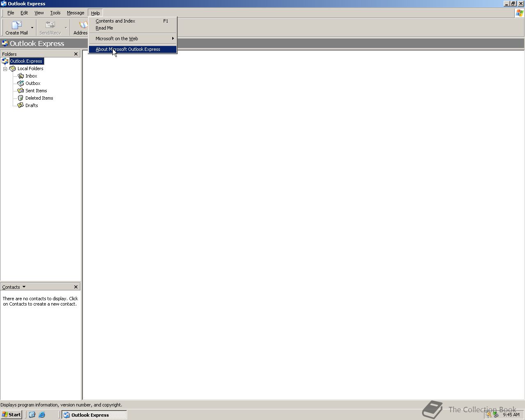Click the Outlook Express banner icon
The width and height of the screenshot is (525, 420).
5,43
